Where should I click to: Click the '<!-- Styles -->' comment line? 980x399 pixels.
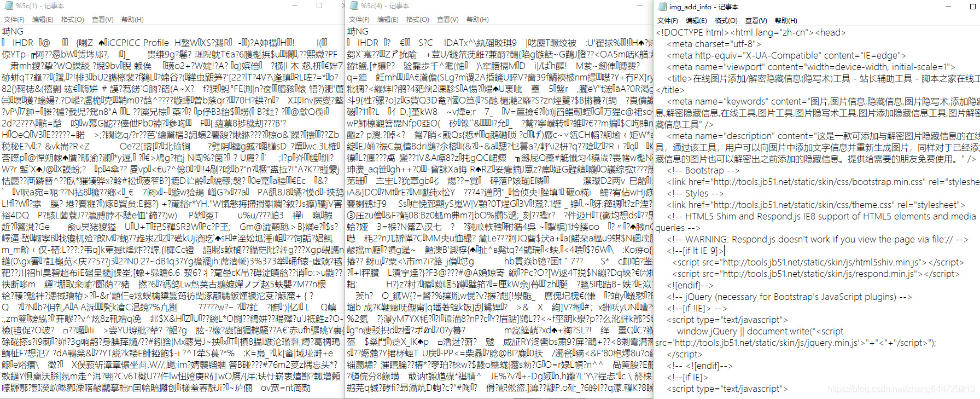pos(695,193)
